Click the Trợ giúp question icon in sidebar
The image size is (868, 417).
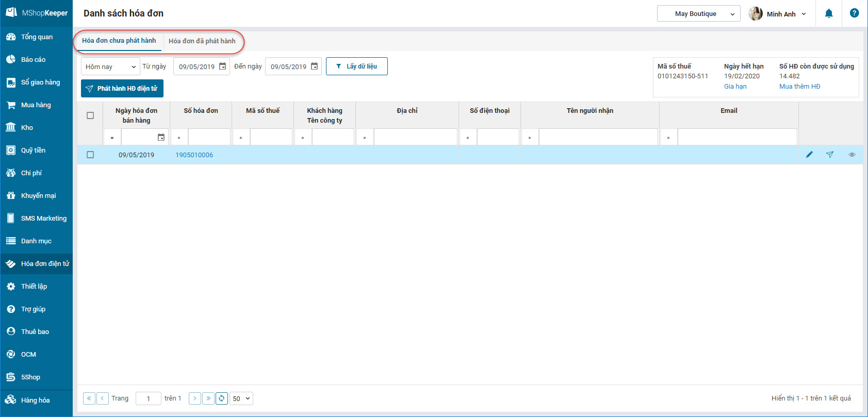coord(11,309)
